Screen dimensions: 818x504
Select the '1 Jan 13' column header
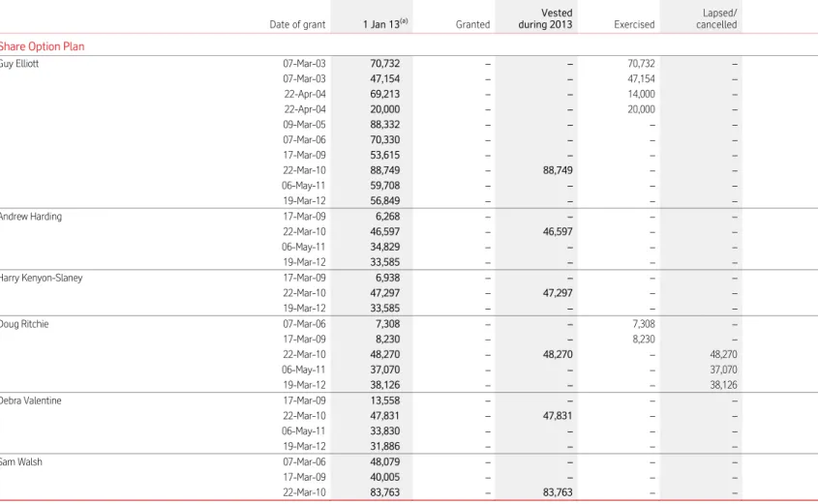[385, 24]
